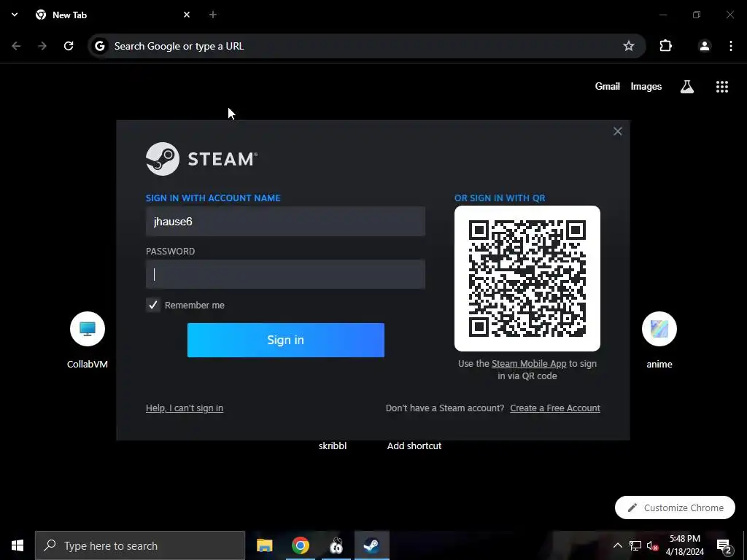Open the Windows Start menu
Viewport: 747px width, 560px height.
click(x=18, y=545)
